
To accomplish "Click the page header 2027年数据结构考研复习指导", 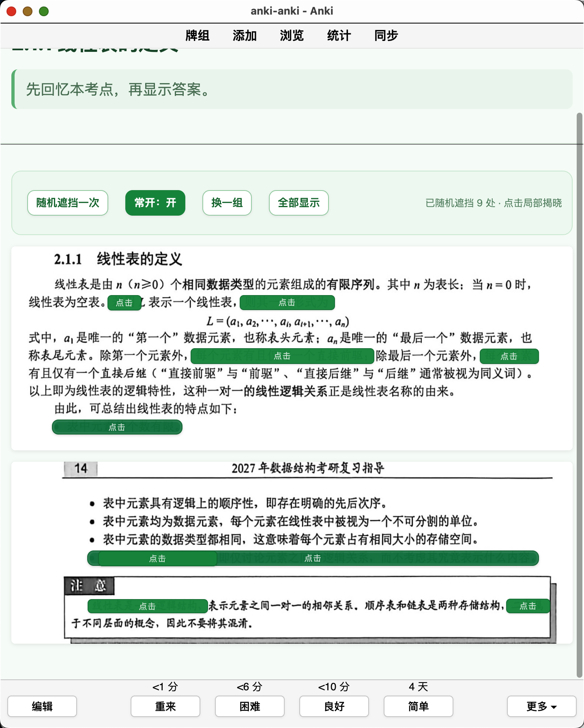I will [x=308, y=468].
